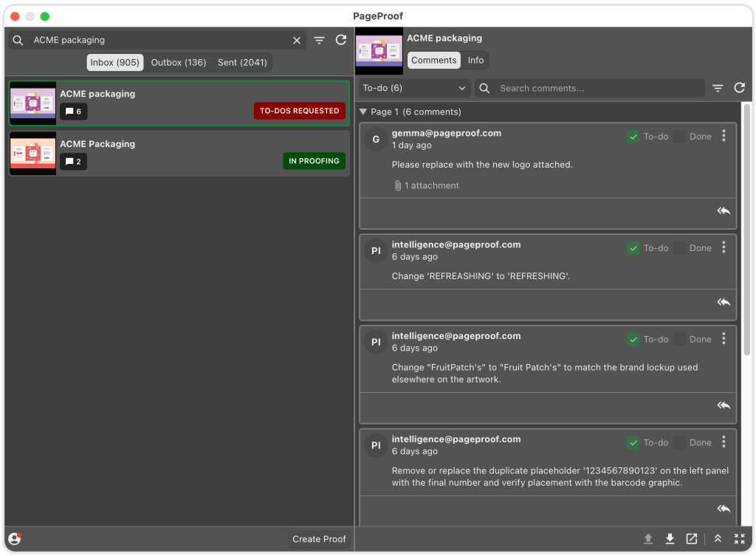Screen dimensions: 756x556
Task: Open more options on REFRESHING comment
Action: click(x=724, y=248)
